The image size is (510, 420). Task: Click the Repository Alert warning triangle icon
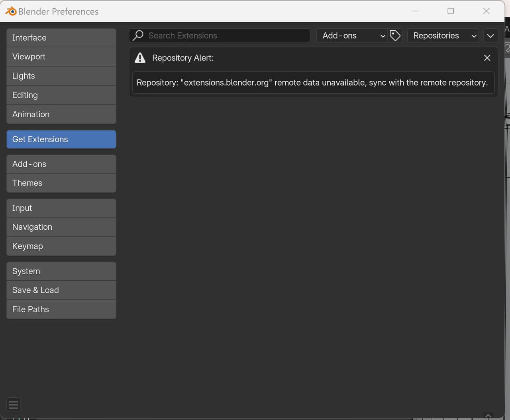pyautogui.click(x=140, y=58)
